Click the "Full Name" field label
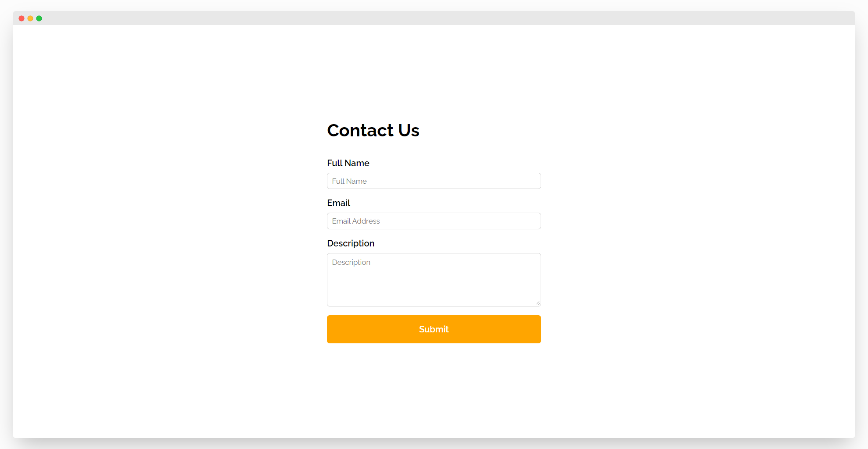868x449 pixels. click(348, 163)
